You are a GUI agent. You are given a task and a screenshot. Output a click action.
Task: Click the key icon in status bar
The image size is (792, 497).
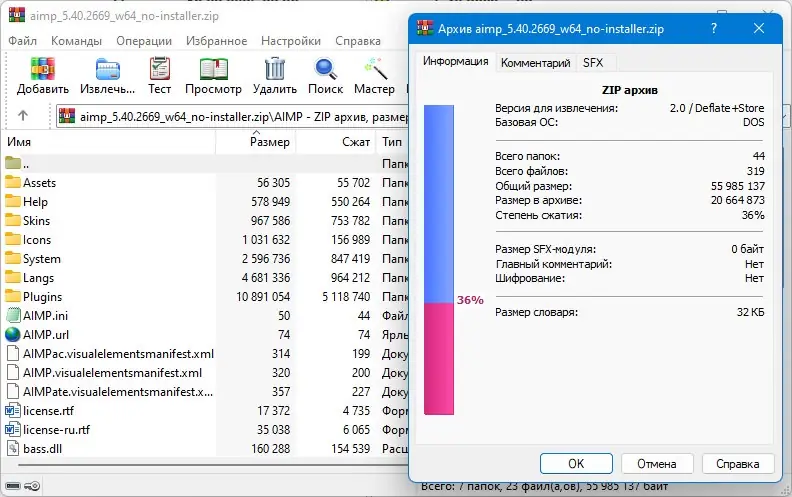tap(32, 486)
